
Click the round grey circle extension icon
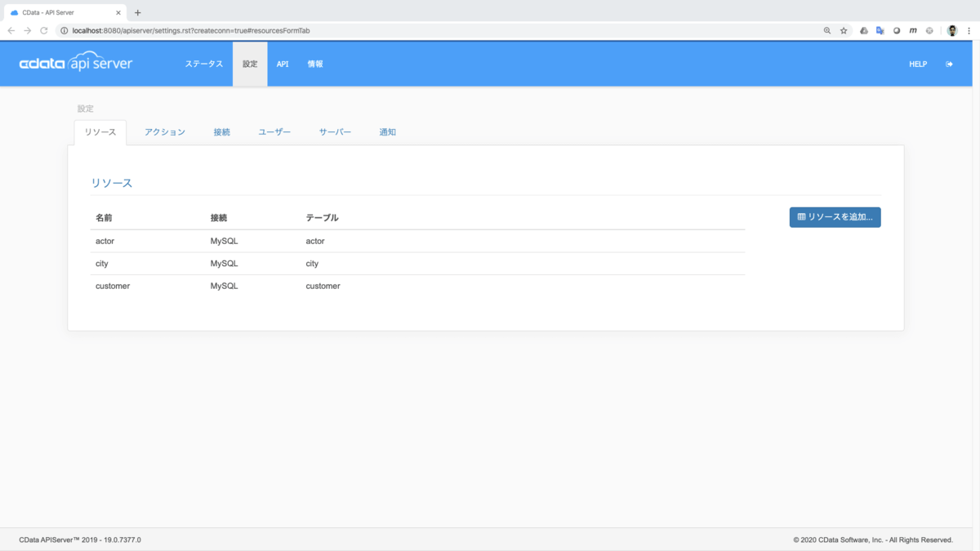click(897, 30)
